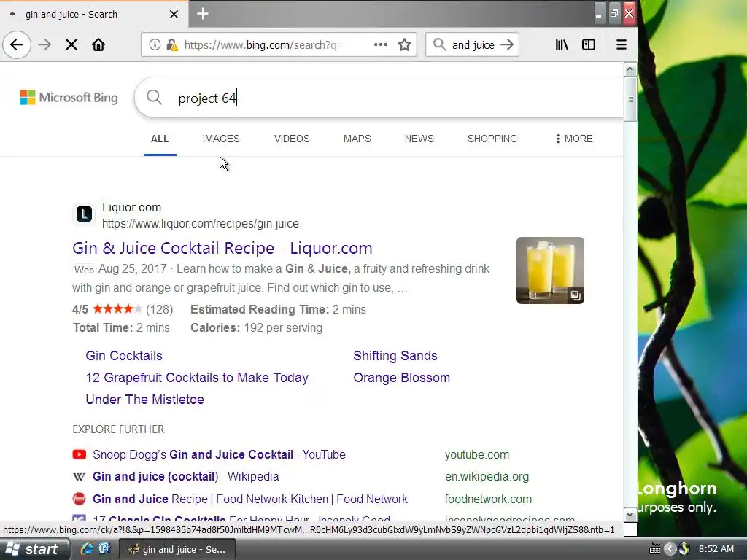The width and height of the screenshot is (747, 560).
Task: Expand hidden tray icons arrow
Action: 670,549
